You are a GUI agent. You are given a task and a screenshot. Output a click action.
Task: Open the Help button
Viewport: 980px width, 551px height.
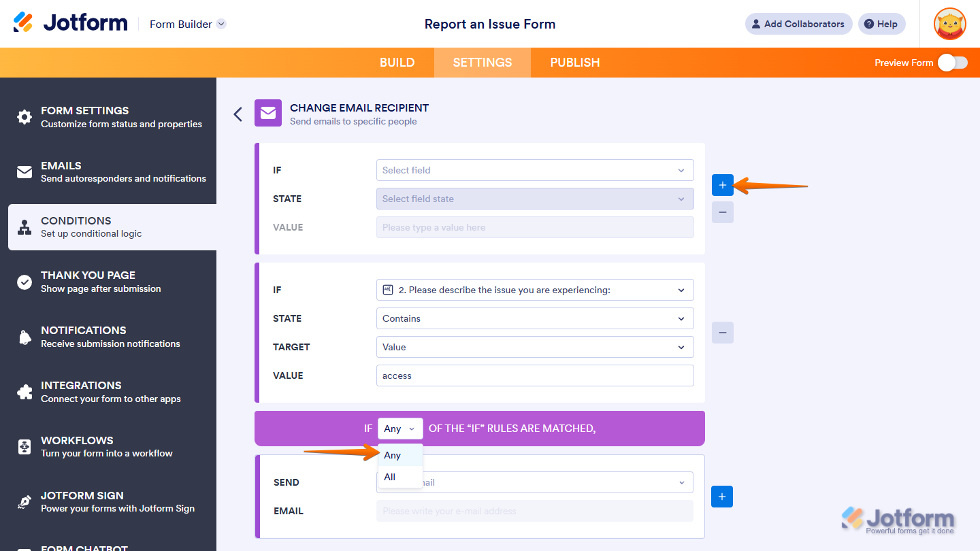point(881,24)
